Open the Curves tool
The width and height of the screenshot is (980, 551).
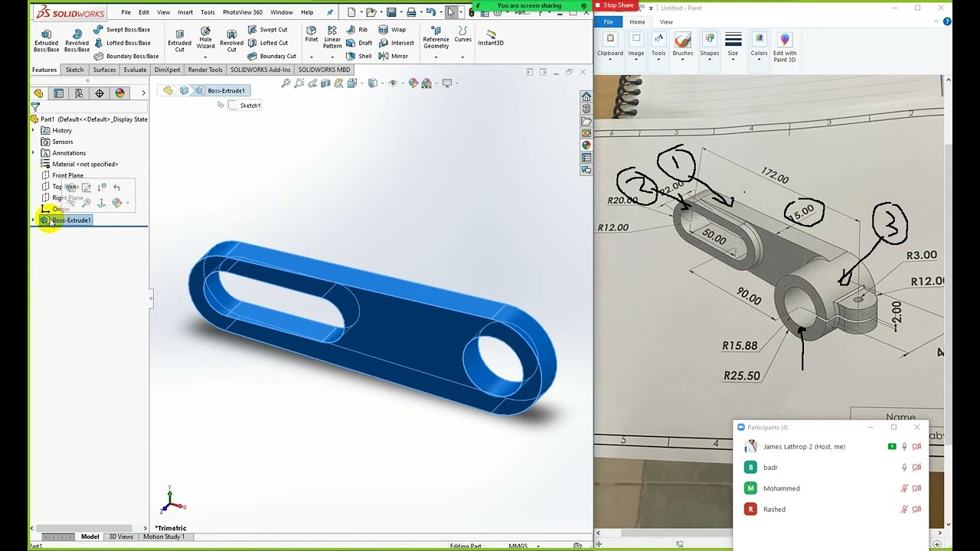(462, 34)
